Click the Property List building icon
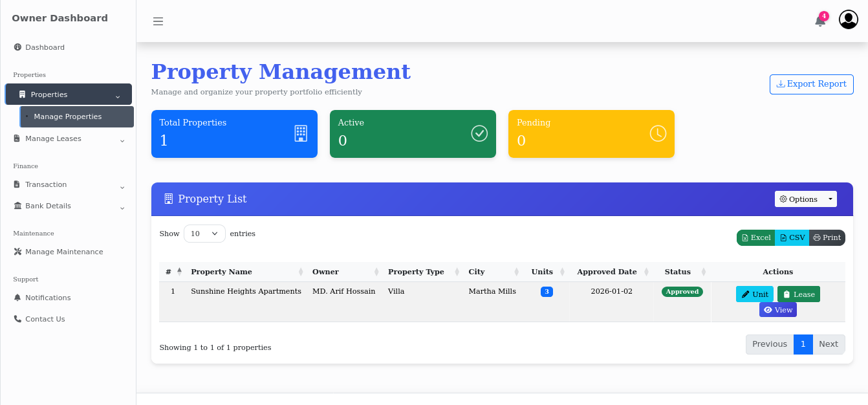Image resolution: width=868 pixels, height=405 pixels. (x=169, y=199)
